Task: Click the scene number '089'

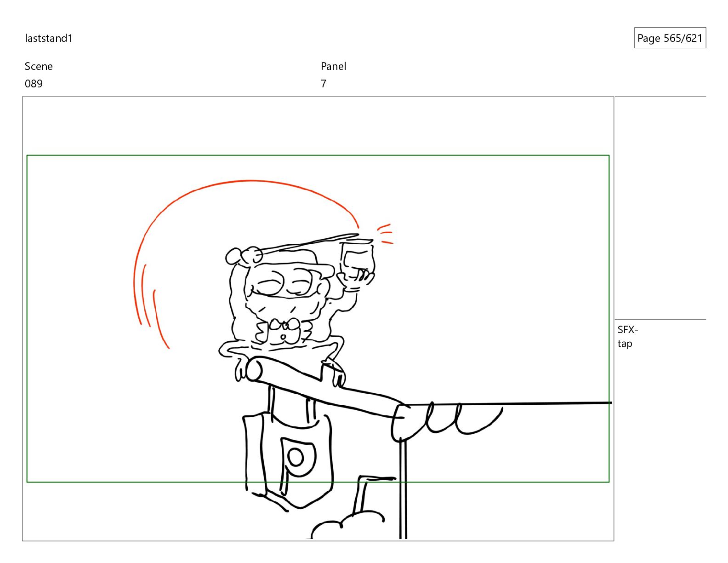Action: [34, 84]
